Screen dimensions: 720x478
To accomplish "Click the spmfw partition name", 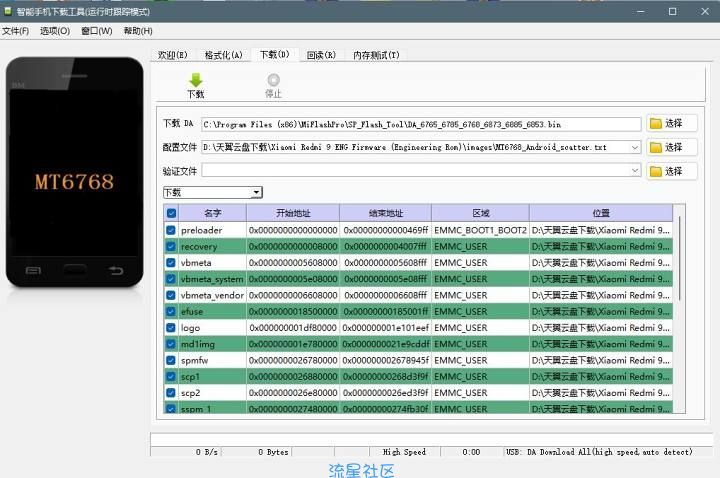I will [x=195, y=360].
